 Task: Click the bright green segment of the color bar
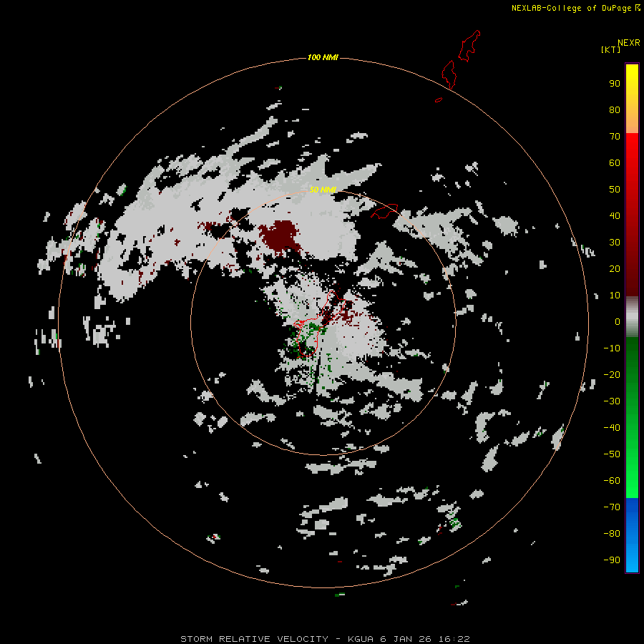pos(632,417)
